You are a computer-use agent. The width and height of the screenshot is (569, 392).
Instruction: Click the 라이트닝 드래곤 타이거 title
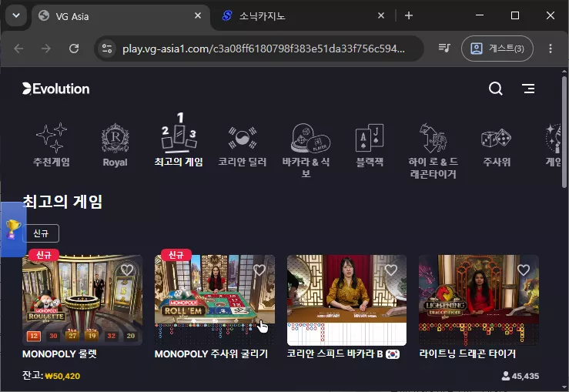[467, 353]
